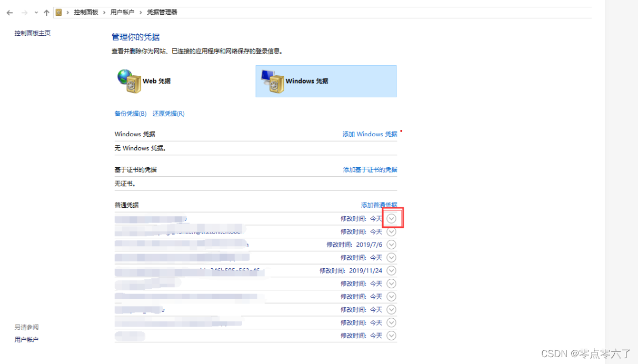Open the 控制面板 breadcrumb
Image resolution: width=638 pixels, height=364 pixels.
pos(86,12)
